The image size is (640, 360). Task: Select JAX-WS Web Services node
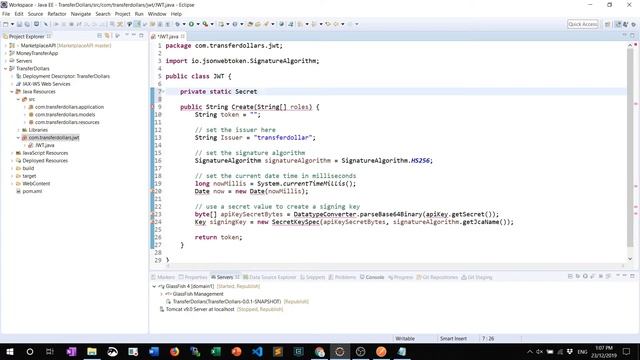click(x=46, y=84)
